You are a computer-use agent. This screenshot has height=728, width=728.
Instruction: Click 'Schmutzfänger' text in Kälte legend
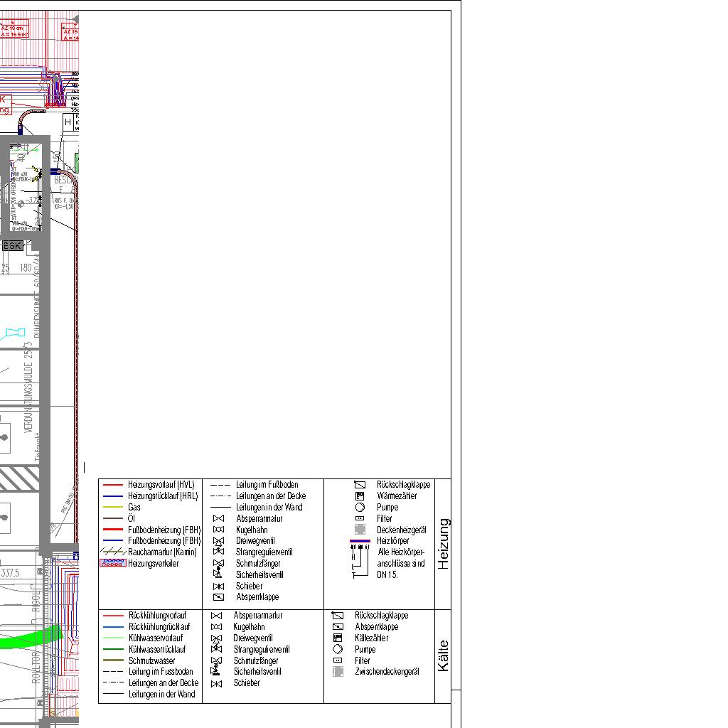click(256, 660)
